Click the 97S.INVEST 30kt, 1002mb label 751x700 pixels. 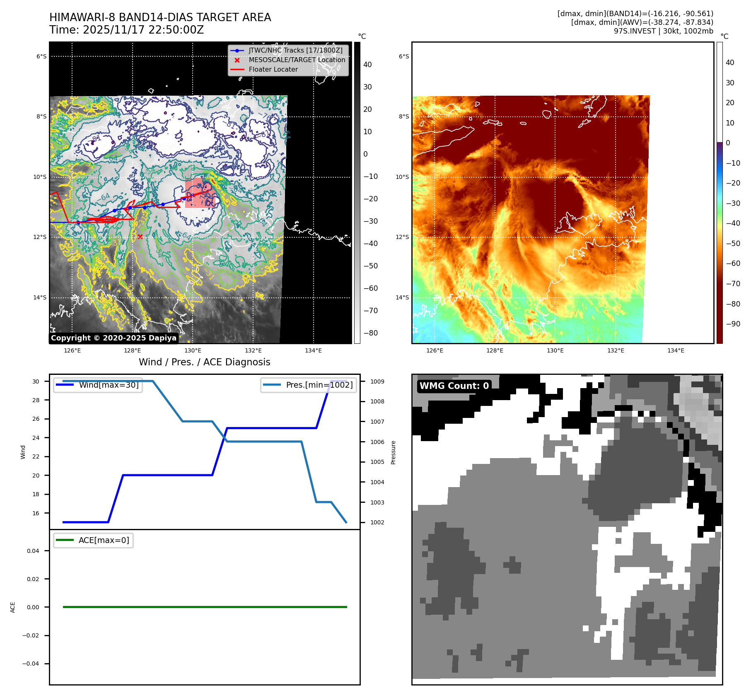(663, 31)
